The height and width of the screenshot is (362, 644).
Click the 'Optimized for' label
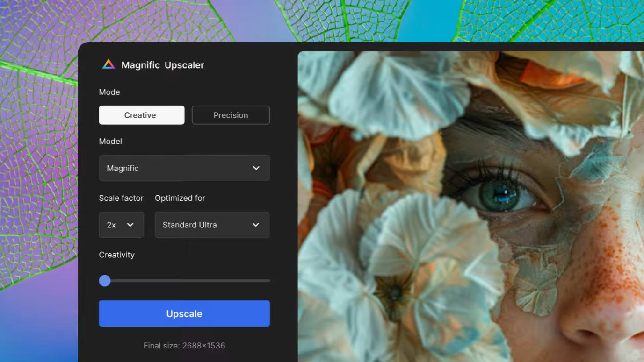(x=180, y=198)
